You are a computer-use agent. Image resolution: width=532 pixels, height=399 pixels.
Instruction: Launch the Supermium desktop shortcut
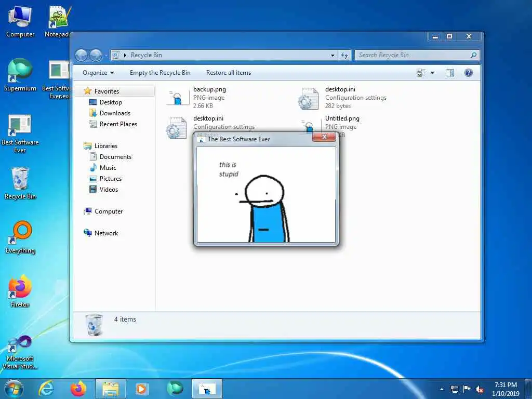point(20,75)
